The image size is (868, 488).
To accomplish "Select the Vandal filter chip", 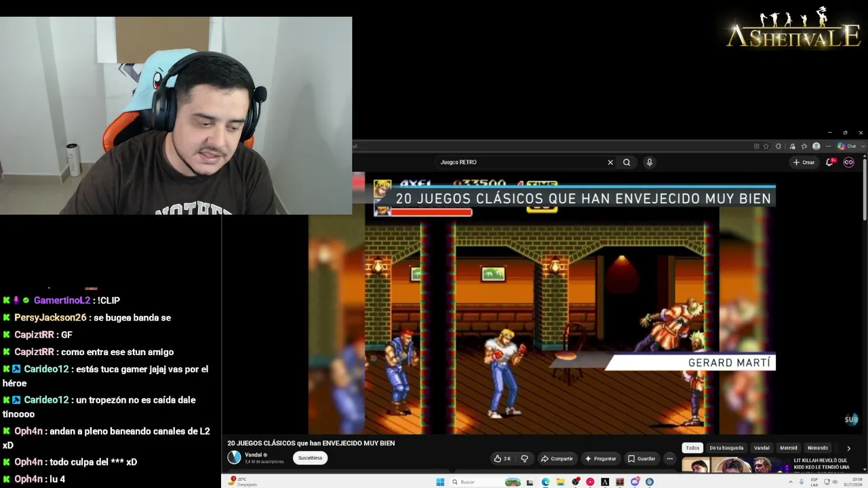I will click(x=762, y=448).
